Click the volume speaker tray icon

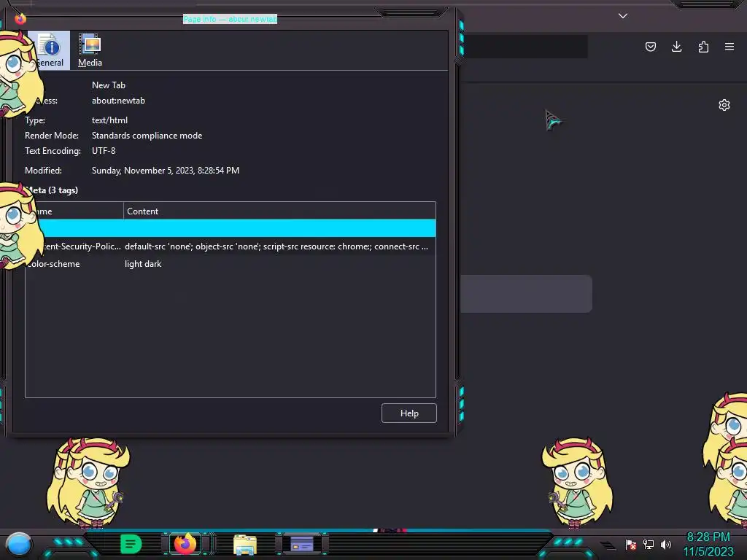click(666, 544)
